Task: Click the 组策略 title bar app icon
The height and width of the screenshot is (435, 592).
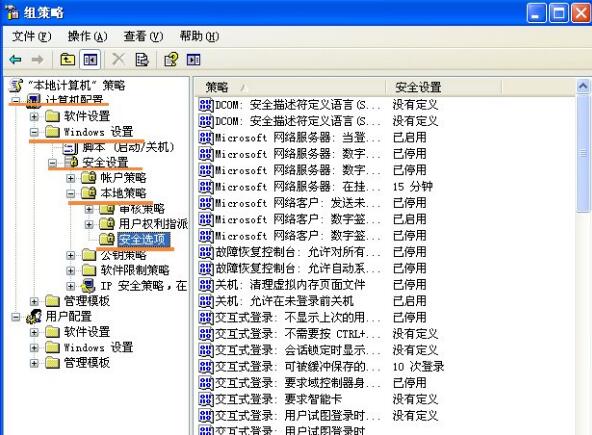Action: pyautogui.click(x=12, y=12)
